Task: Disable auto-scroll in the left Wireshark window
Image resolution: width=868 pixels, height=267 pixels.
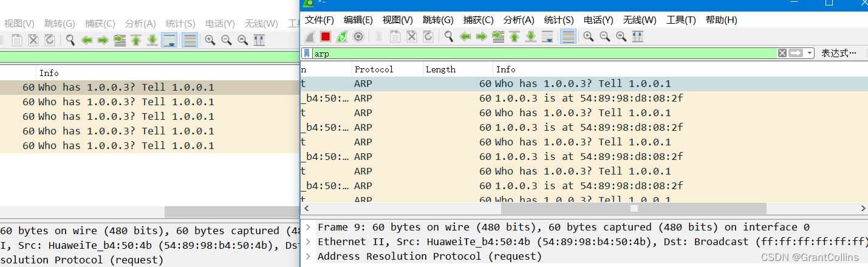Action: [169, 40]
